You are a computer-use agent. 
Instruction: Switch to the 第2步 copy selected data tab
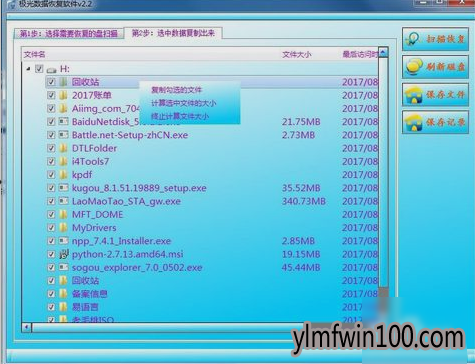(173, 33)
